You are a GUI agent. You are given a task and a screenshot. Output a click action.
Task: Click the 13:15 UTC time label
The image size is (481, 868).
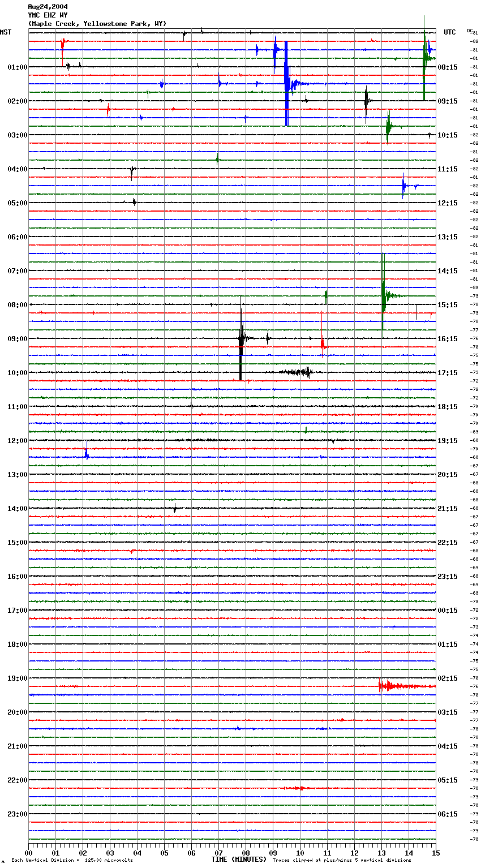coord(448,237)
